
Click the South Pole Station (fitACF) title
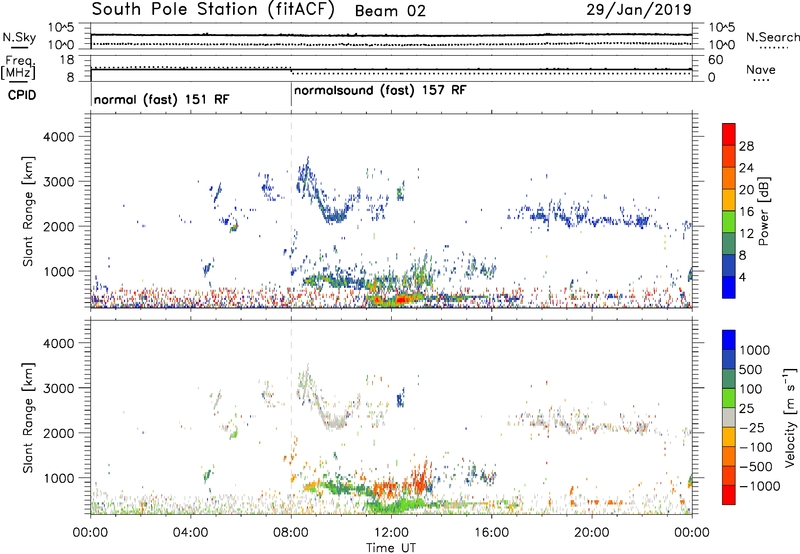(213, 10)
